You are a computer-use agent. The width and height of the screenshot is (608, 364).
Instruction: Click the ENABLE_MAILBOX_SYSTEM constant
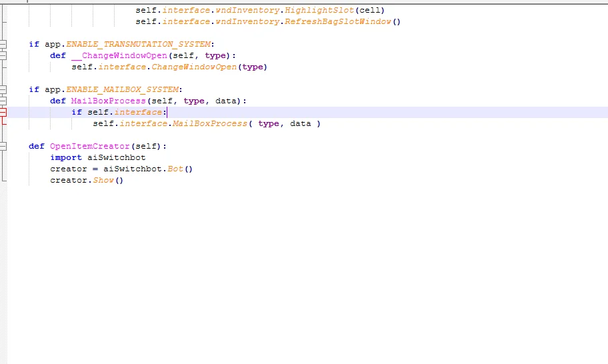pos(122,89)
